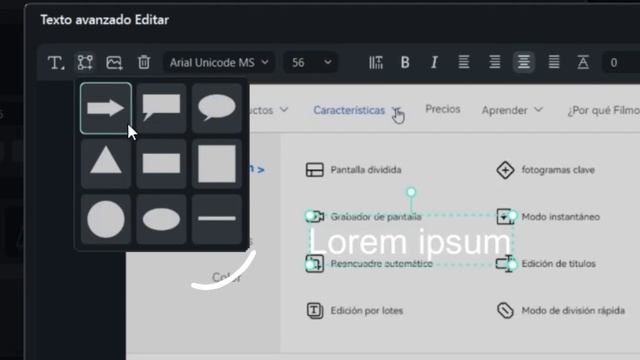Image resolution: width=640 pixels, height=360 pixels.
Task: Align text right
Action: tap(494, 62)
